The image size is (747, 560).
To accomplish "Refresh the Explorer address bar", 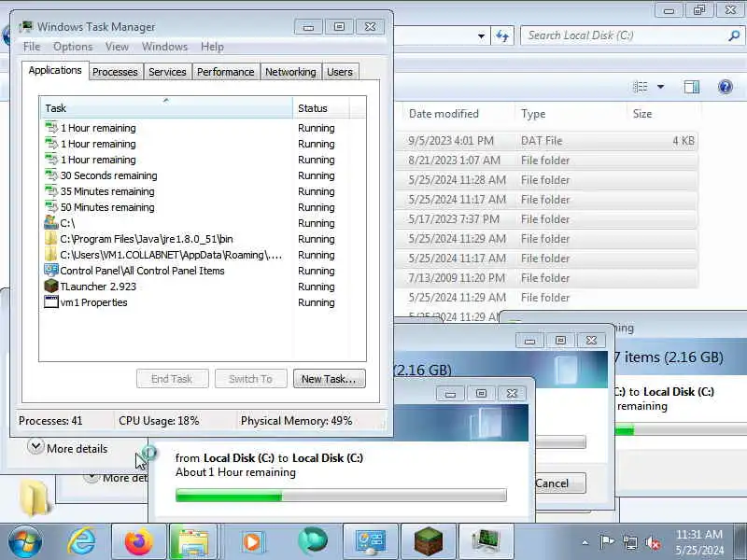I will (x=502, y=35).
